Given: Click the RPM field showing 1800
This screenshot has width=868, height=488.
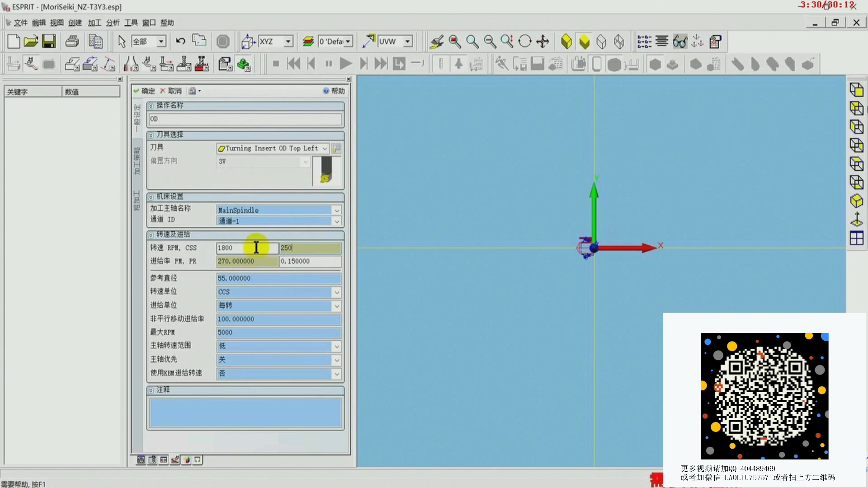Looking at the screenshot, I should (247, 248).
